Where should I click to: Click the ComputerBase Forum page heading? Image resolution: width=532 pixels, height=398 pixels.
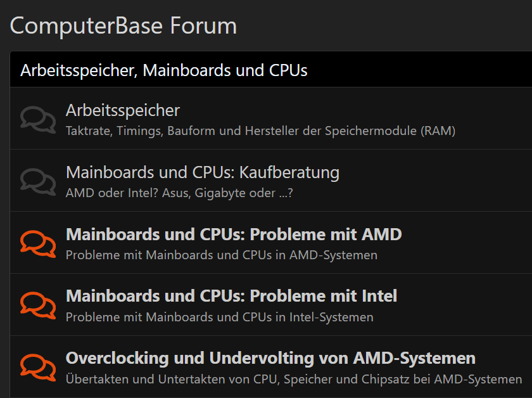[123, 26]
